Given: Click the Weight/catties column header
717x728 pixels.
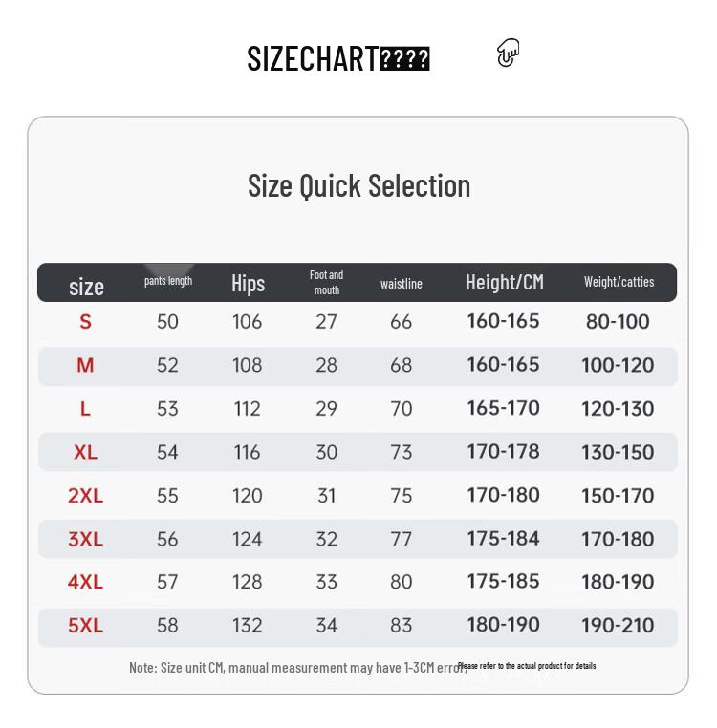Looking at the screenshot, I should [x=619, y=282].
